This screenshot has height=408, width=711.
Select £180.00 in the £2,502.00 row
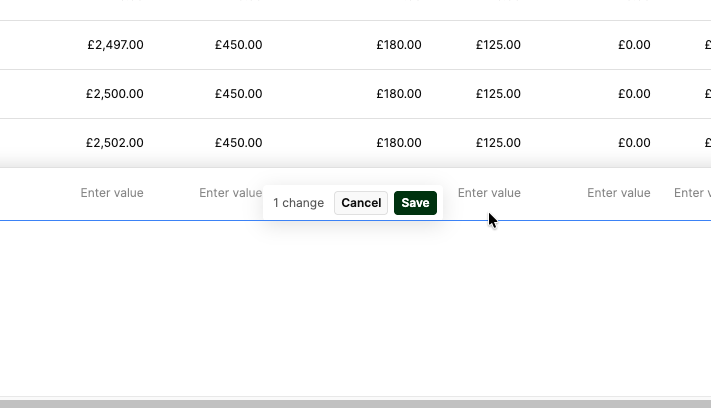(399, 143)
